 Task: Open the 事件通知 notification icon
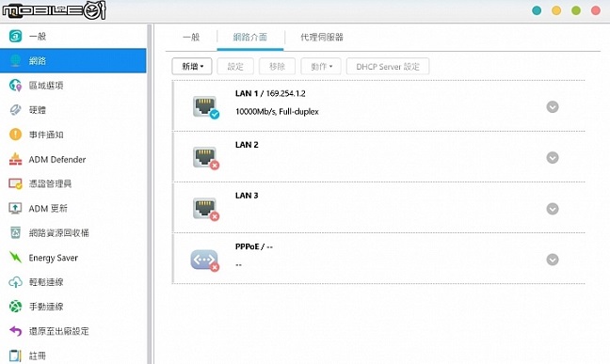point(16,135)
